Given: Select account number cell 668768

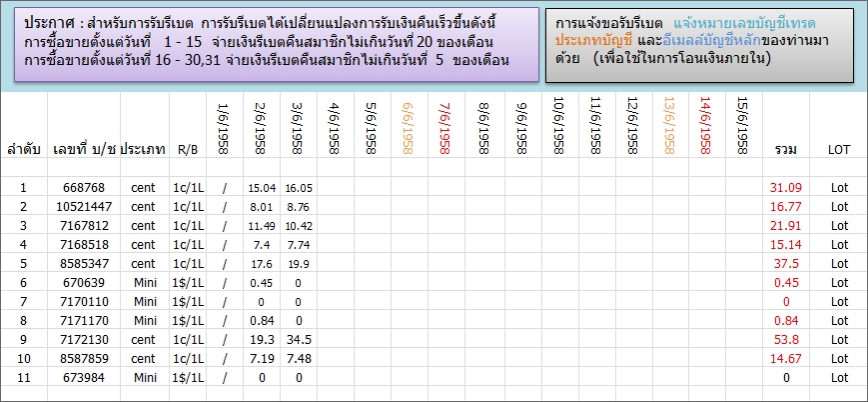Looking at the screenshot, I should [84, 188].
